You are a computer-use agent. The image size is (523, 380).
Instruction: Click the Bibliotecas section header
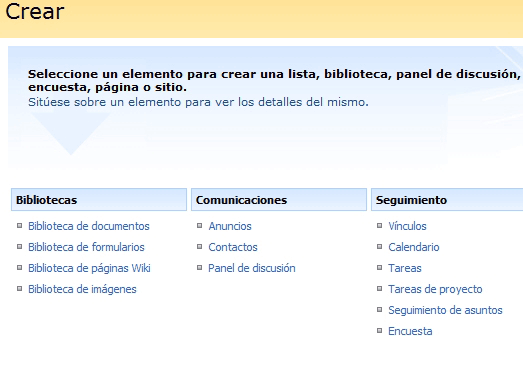99,200
